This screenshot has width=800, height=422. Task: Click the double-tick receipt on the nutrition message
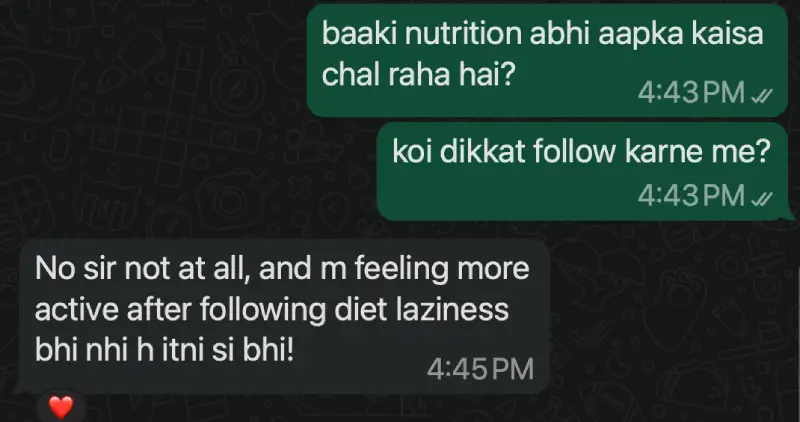coord(762,95)
